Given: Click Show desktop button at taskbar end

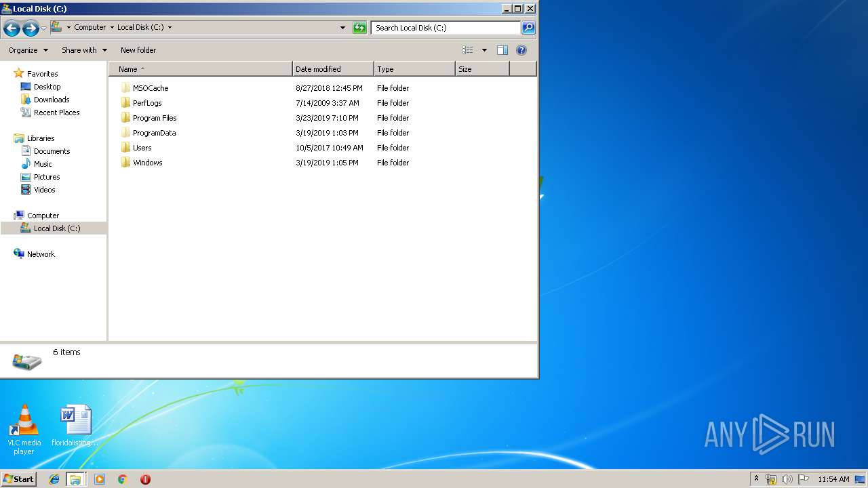Looking at the screenshot, I should (x=861, y=479).
